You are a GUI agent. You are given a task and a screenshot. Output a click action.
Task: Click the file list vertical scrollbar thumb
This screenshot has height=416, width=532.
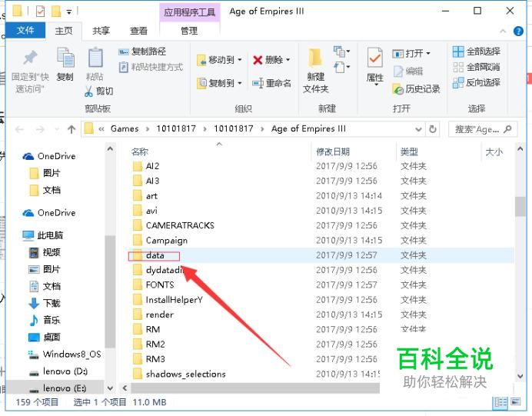pos(520,206)
